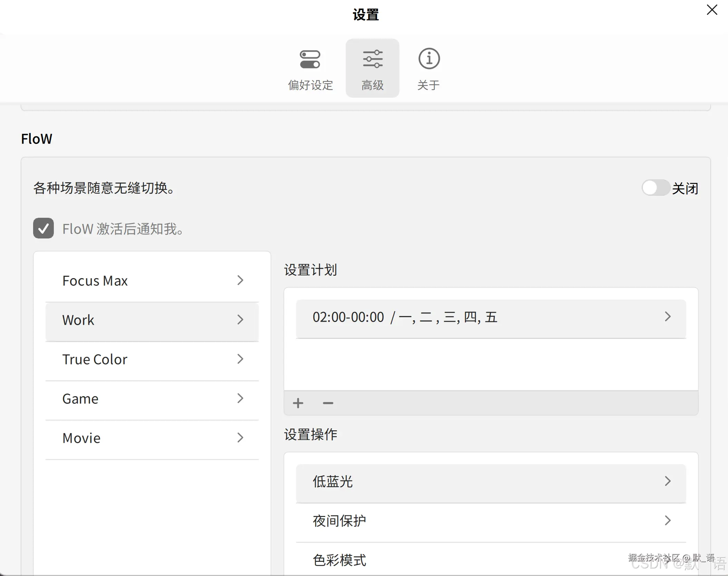Select the Game scene entry
The image size is (728, 576).
(x=81, y=399)
